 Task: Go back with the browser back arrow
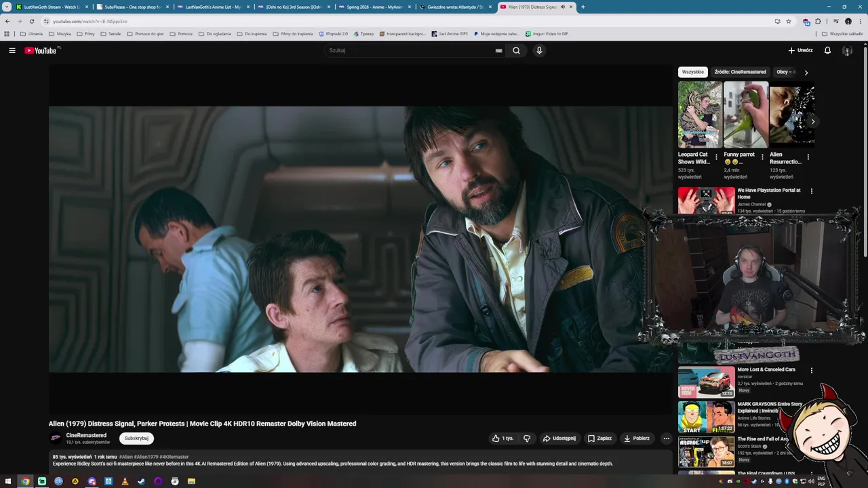click(7, 21)
